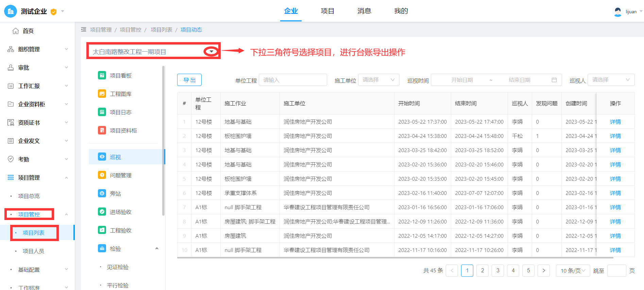Click the 资质证书 certificate icon
Screen dimensions: 644x290
(x=11, y=123)
